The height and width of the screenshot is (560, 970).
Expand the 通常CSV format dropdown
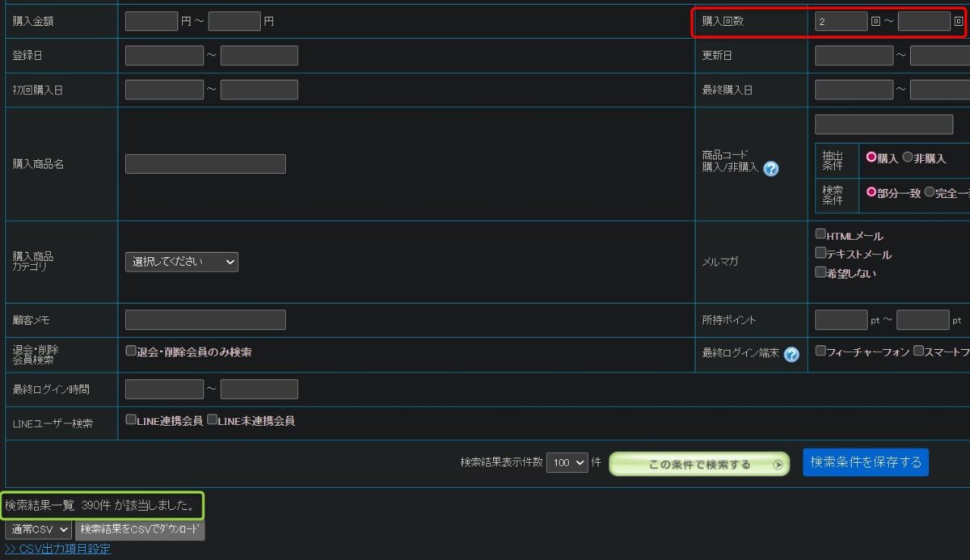(x=38, y=529)
